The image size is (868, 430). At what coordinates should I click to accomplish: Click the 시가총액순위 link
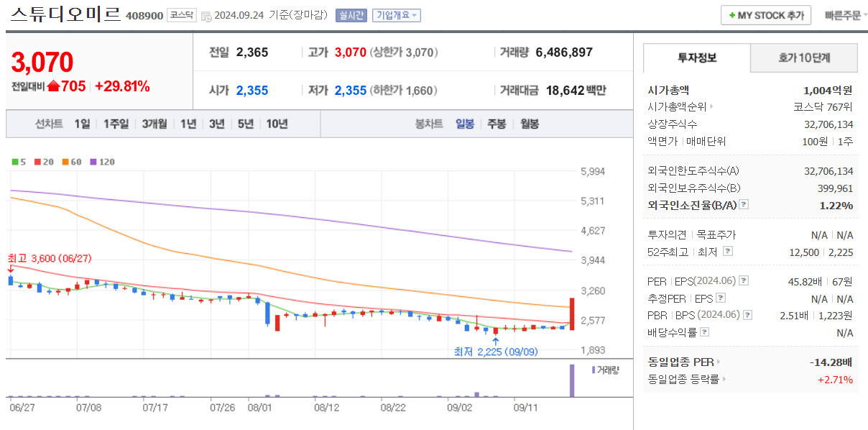pyautogui.click(x=677, y=107)
